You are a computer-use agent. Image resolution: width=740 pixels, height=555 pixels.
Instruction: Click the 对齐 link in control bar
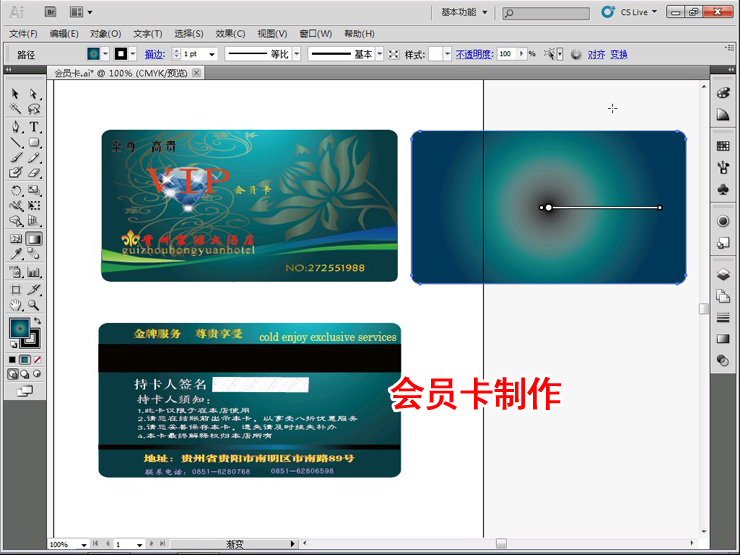tap(596, 54)
